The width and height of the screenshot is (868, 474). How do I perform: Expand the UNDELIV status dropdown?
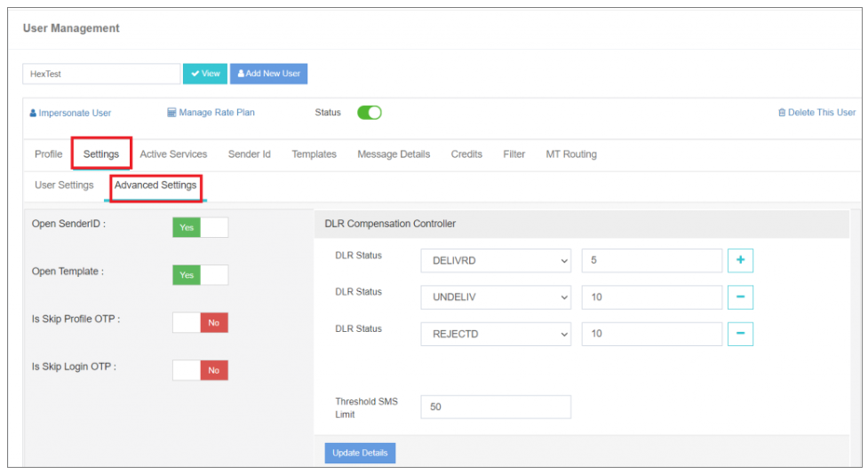click(496, 296)
